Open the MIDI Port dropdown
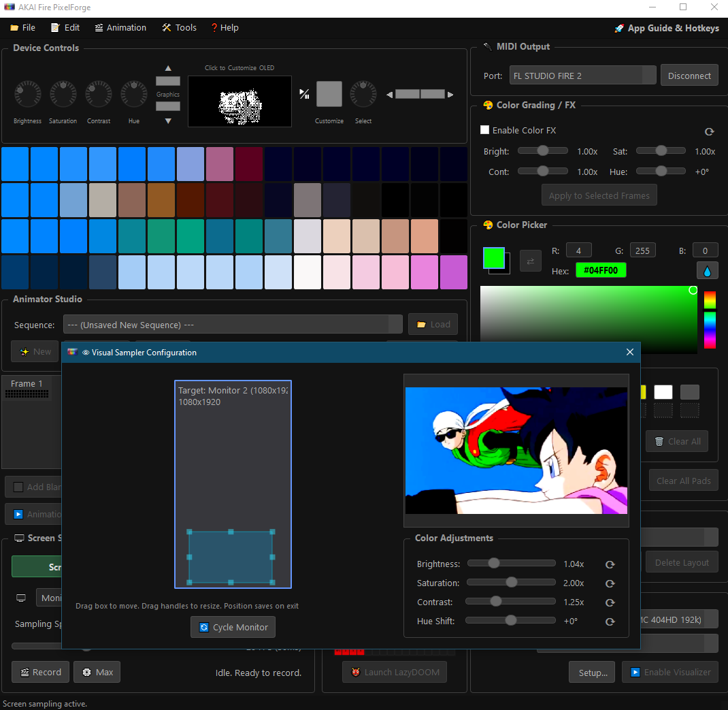 pos(582,76)
